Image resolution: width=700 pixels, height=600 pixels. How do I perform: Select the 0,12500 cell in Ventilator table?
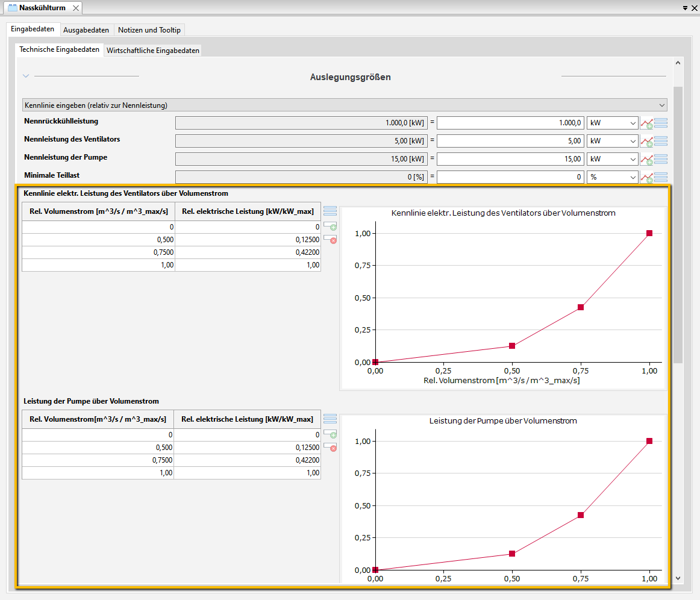coord(248,240)
